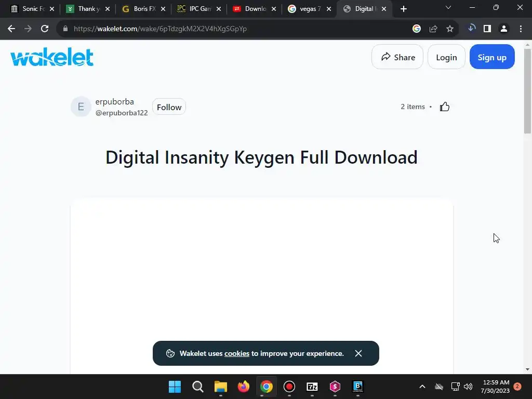
Task: Like the collection with thumbs up
Action: coord(445,107)
